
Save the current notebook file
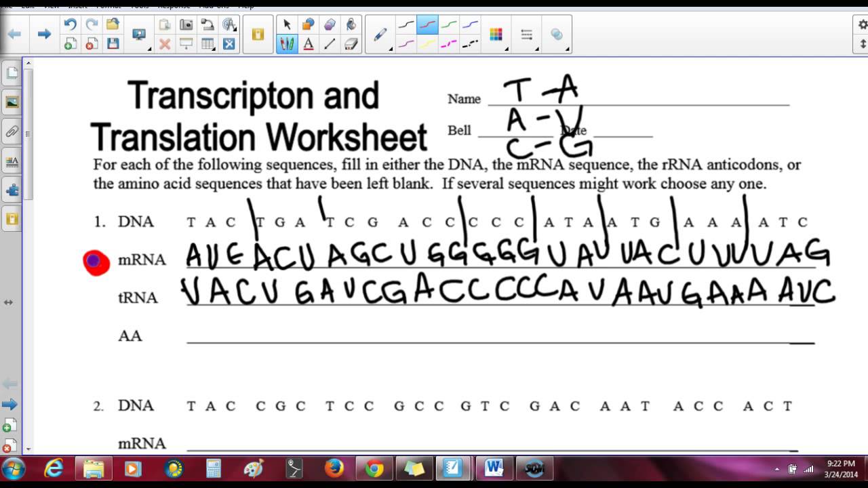coord(113,43)
